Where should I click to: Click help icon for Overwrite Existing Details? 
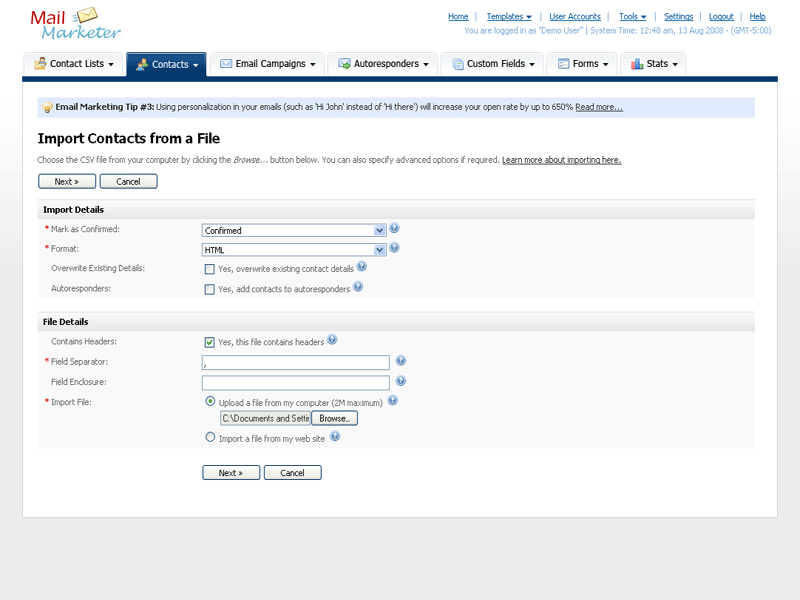[x=362, y=267]
